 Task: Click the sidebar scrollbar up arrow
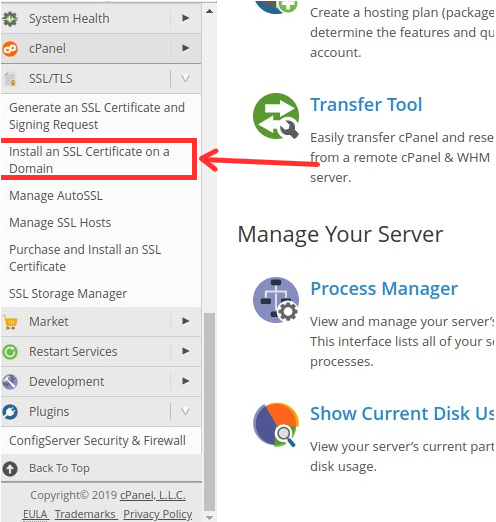point(209,11)
